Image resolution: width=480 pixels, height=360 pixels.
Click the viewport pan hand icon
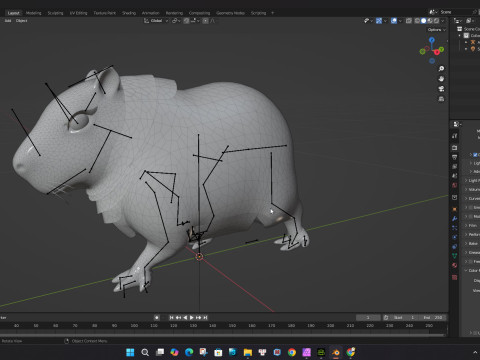441,79
